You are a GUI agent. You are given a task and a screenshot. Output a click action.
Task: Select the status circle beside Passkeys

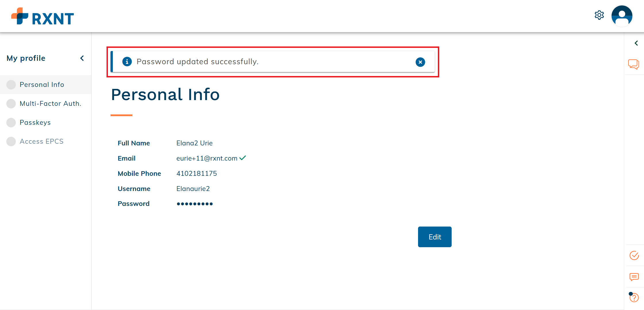(11, 122)
